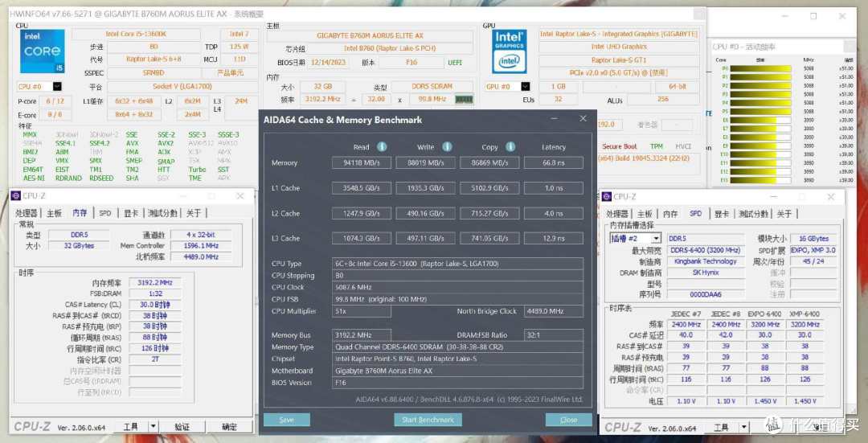Screen dimensions: 868x443
Task: Close the left CPU-Z window
Action: pos(240,196)
